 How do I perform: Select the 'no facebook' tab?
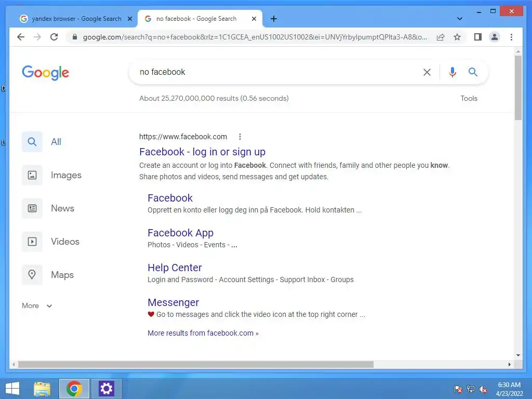(200, 19)
